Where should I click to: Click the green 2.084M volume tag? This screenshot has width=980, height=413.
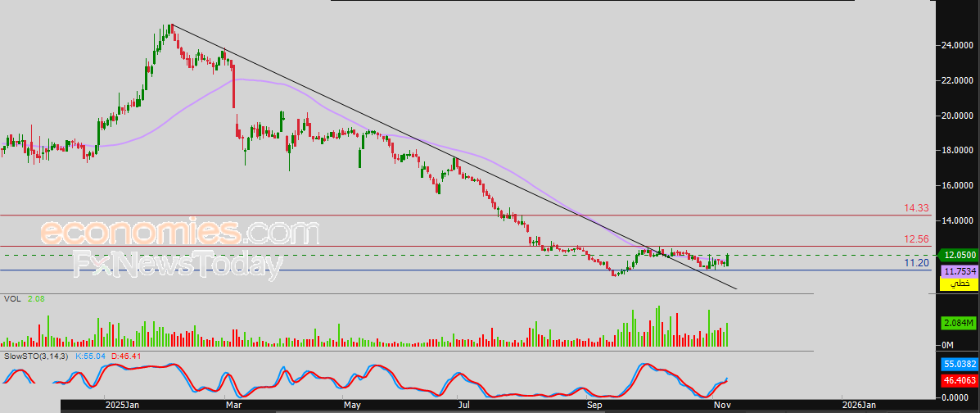click(x=959, y=323)
